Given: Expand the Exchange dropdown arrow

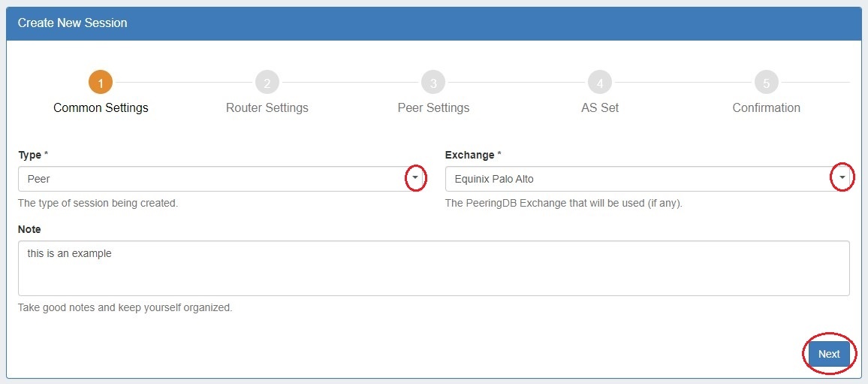Looking at the screenshot, I should pos(842,178).
